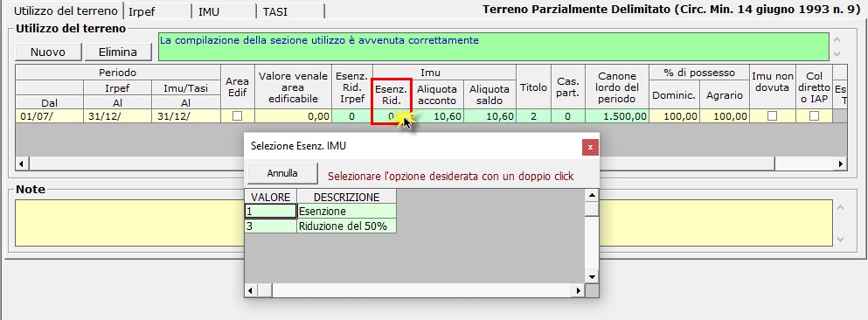Click the Titolo cell with value 2
The image size is (868, 320).
(x=533, y=116)
